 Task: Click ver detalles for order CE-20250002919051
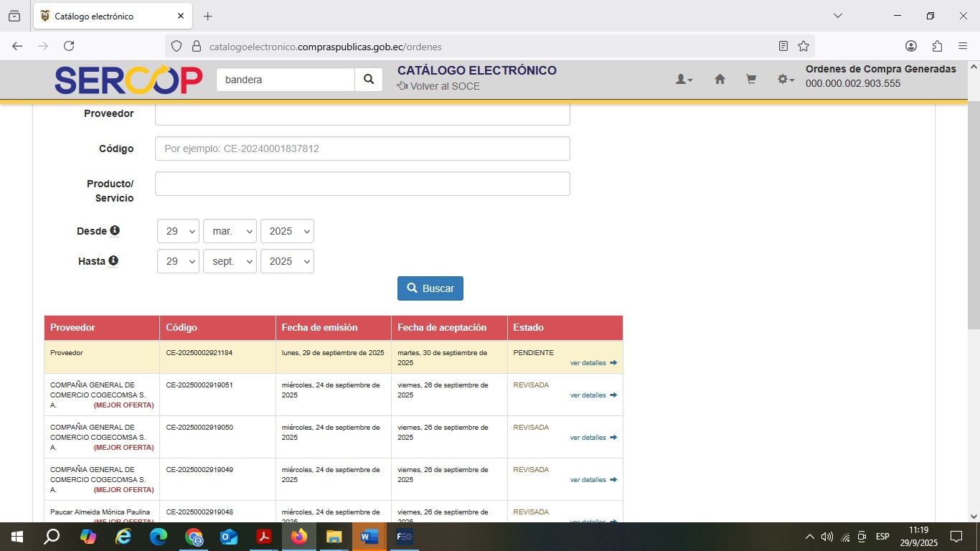[x=593, y=395]
